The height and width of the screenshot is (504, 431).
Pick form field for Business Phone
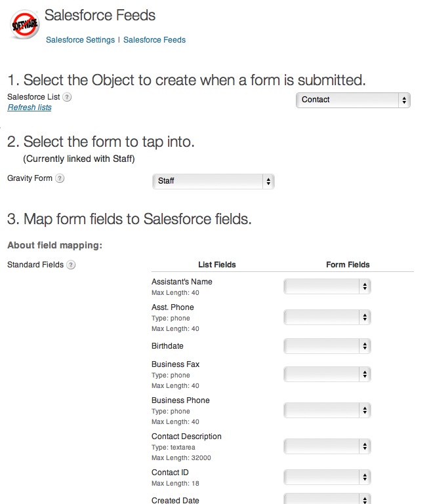pyautogui.click(x=327, y=410)
